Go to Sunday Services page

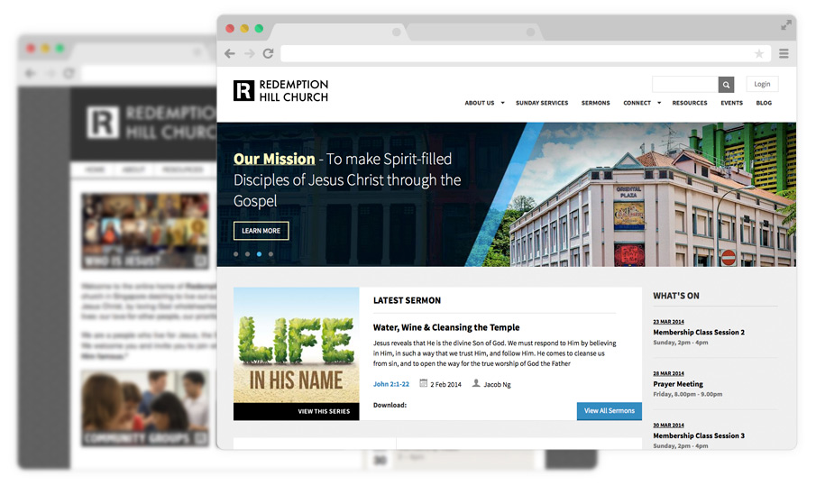[x=542, y=103]
